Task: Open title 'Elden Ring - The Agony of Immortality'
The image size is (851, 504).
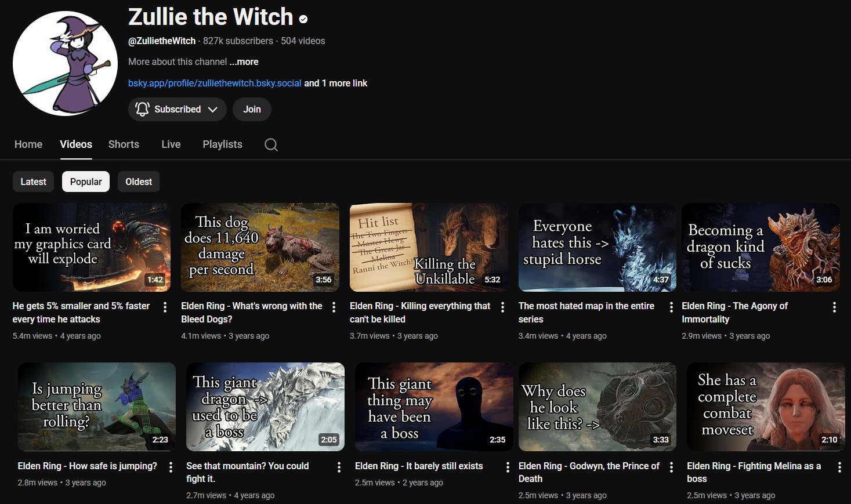Action: click(735, 313)
